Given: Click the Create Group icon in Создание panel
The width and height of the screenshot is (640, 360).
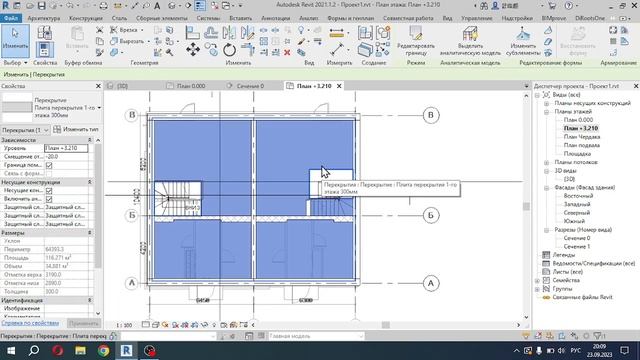Looking at the screenshot, I should [x=383, y=33].
